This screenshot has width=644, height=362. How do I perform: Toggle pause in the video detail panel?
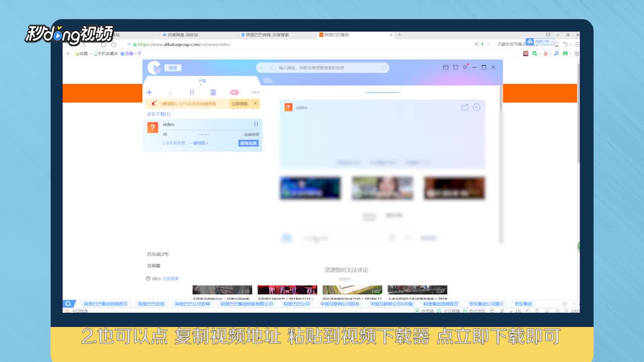(476, 107)
